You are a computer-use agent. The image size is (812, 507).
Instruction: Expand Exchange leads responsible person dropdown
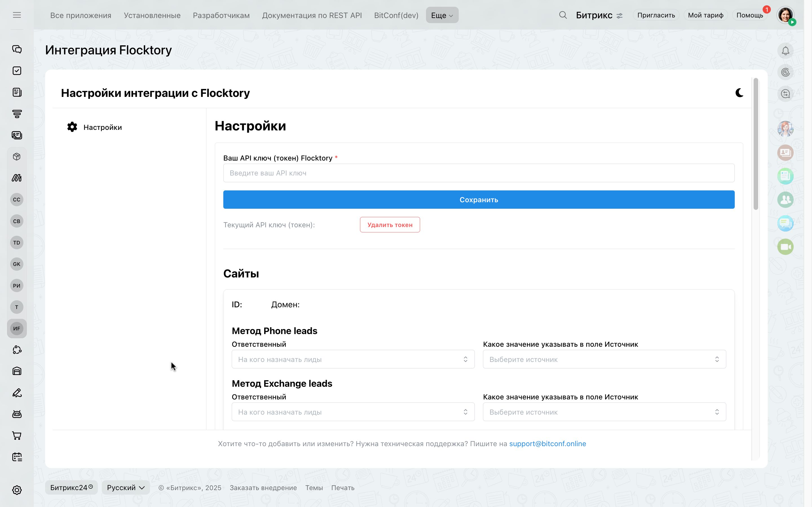(x=353, y=412)
